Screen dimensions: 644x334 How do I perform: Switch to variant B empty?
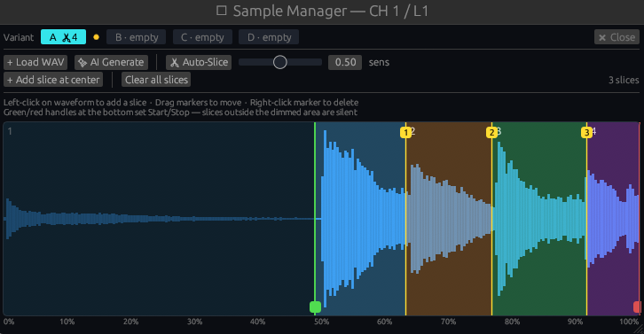(x=136, y=37)
